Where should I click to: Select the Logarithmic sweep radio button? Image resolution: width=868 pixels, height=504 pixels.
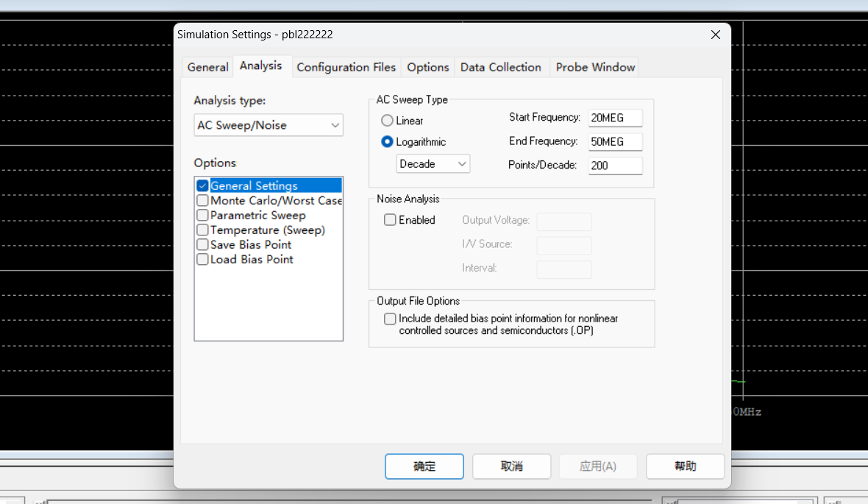tap(387, 142)
